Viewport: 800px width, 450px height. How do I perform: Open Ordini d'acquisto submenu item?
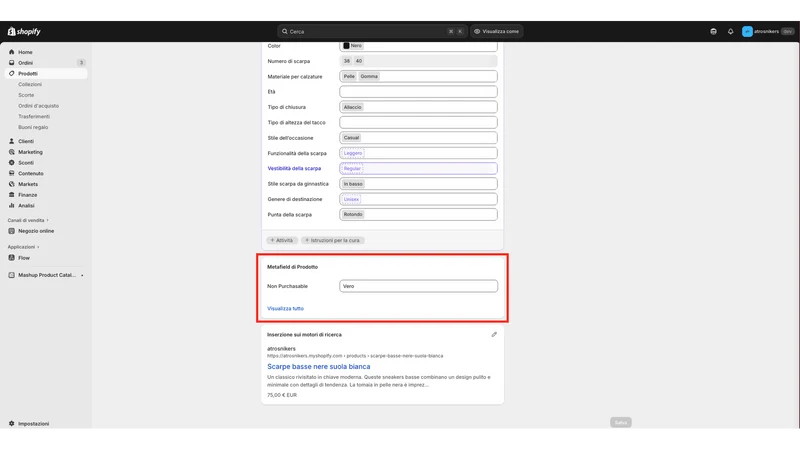pos(39,106)
